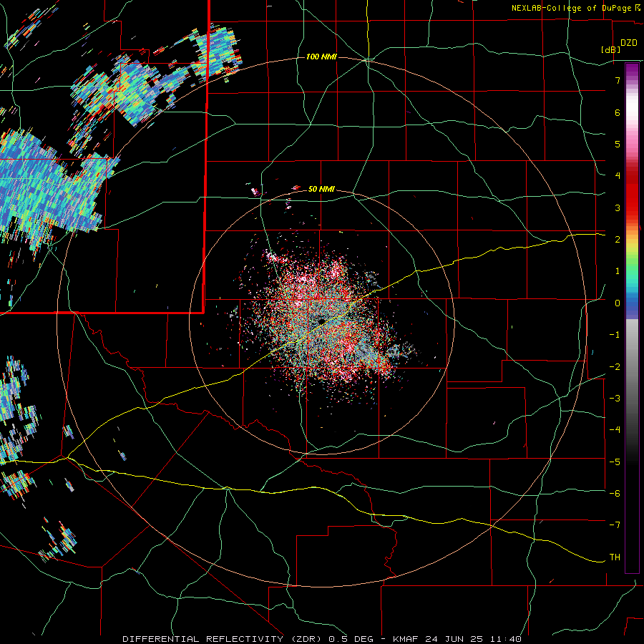Click the 3 value on the legend
644x644 pixels.
[618, 208]
